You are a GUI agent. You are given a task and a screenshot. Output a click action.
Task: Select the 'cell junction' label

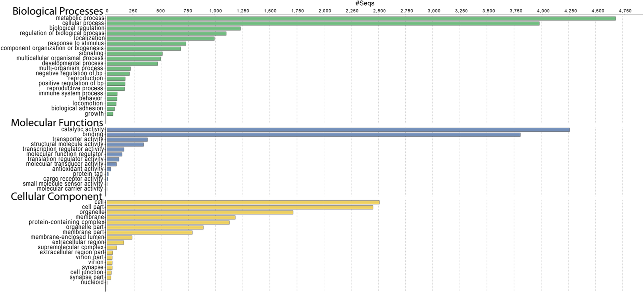coord(87,272)
